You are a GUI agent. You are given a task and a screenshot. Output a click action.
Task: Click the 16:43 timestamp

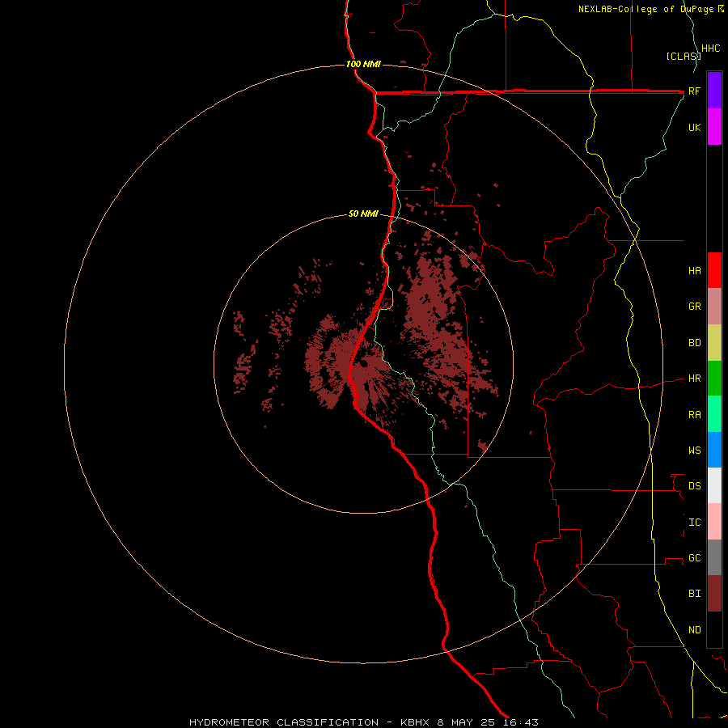(520, 722)
